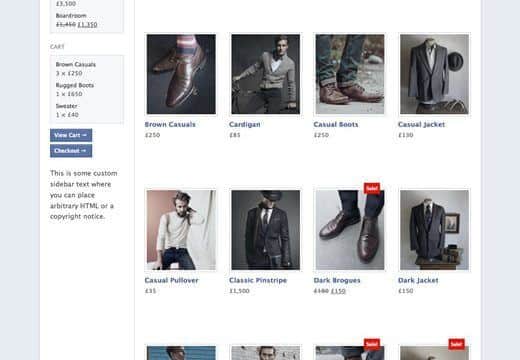Open the Dark Brogues product image

(350, 230)
